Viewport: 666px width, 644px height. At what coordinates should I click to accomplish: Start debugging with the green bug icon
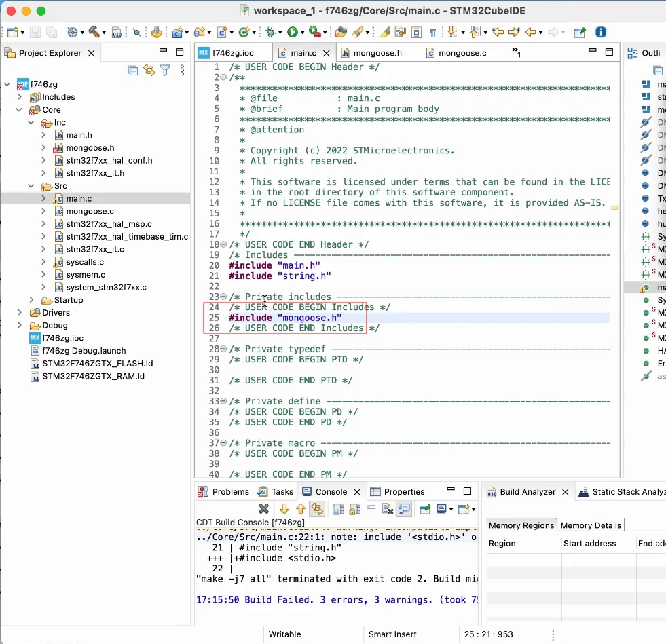[272, 32]
